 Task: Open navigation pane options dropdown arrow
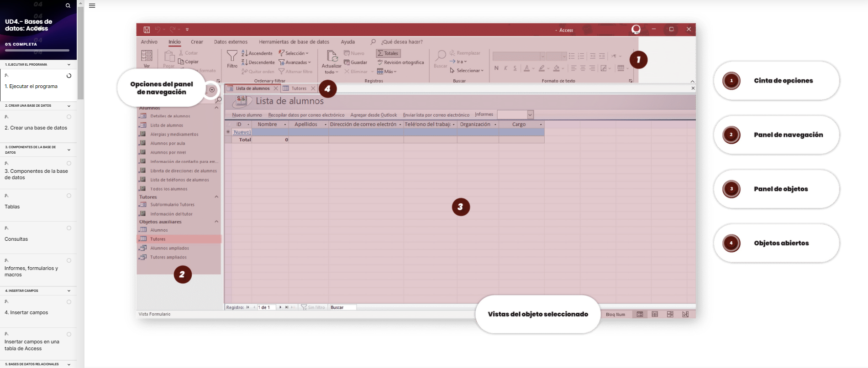pyautogui.click(x=212, y=90)
